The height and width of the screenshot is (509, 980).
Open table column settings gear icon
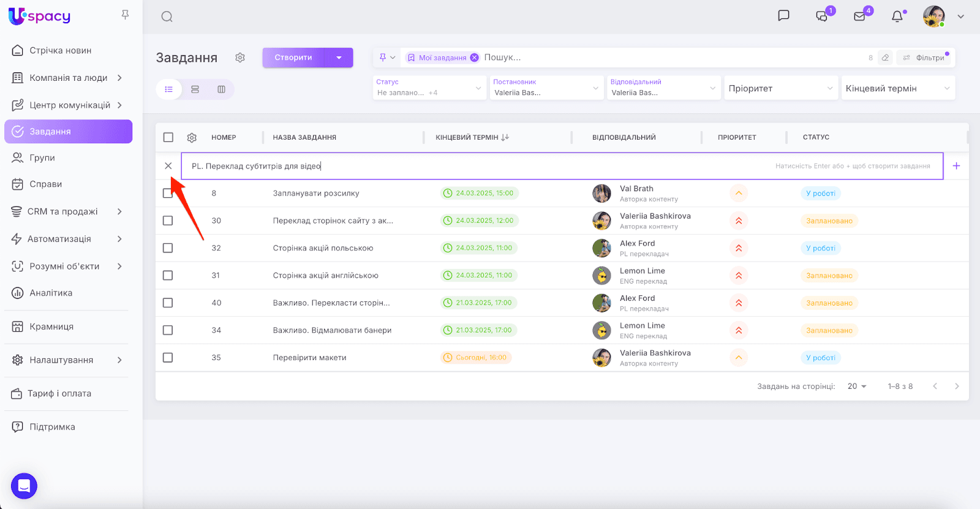[192, 138]
